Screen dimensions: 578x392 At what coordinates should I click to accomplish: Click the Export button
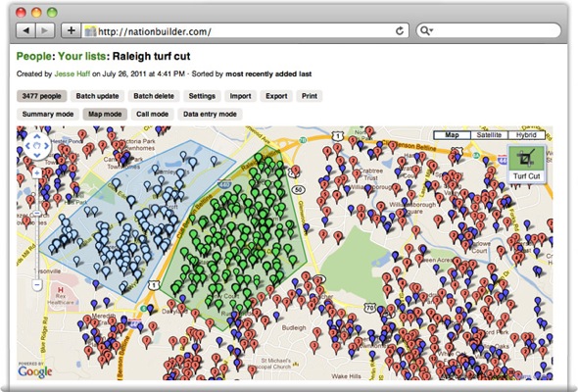[276, 96]
